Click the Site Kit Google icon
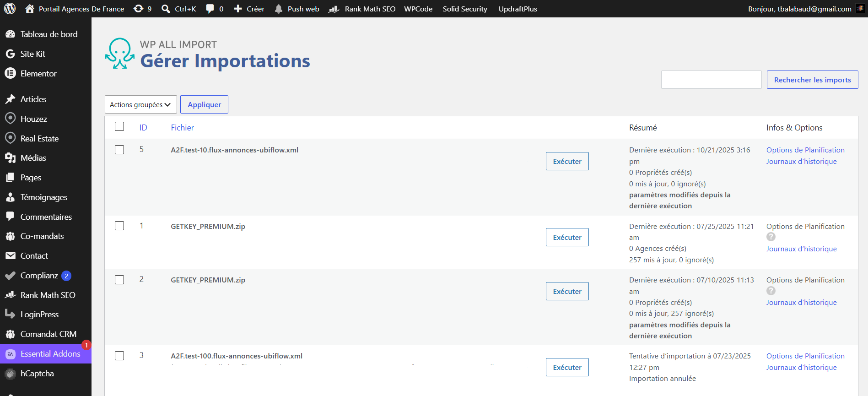This screenshot has width=868, height=396. 10,54
